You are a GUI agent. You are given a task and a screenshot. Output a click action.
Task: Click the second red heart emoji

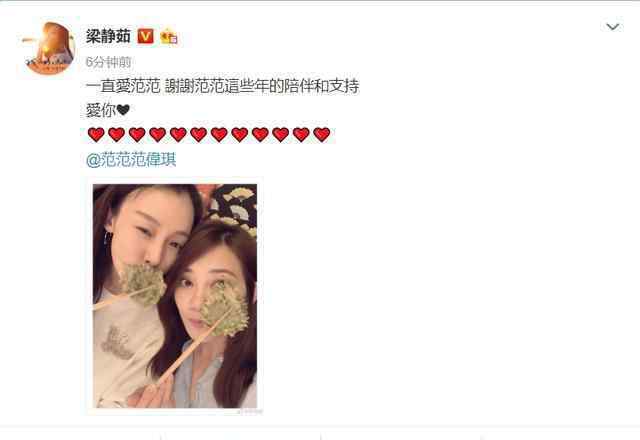pyautogui.click(x=117, y=134)
